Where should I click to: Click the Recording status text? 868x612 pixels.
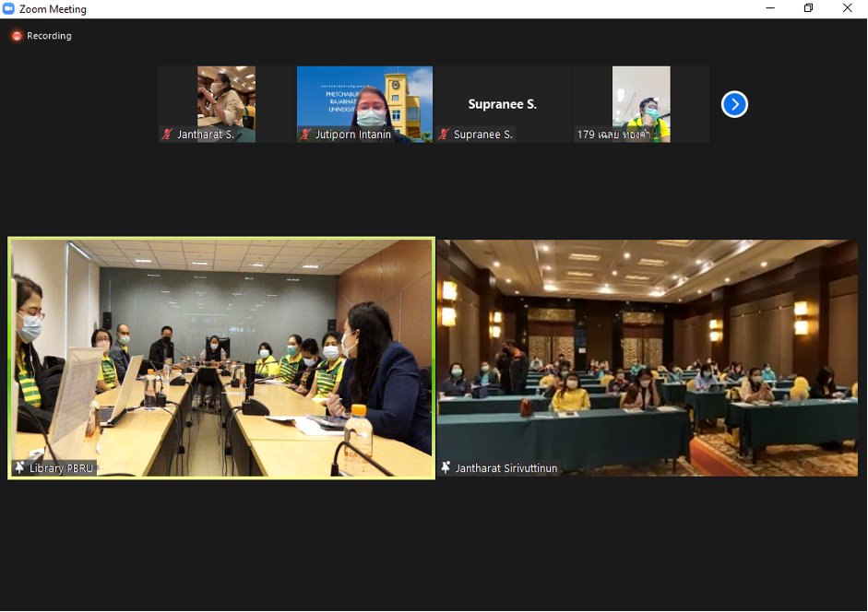49,36
